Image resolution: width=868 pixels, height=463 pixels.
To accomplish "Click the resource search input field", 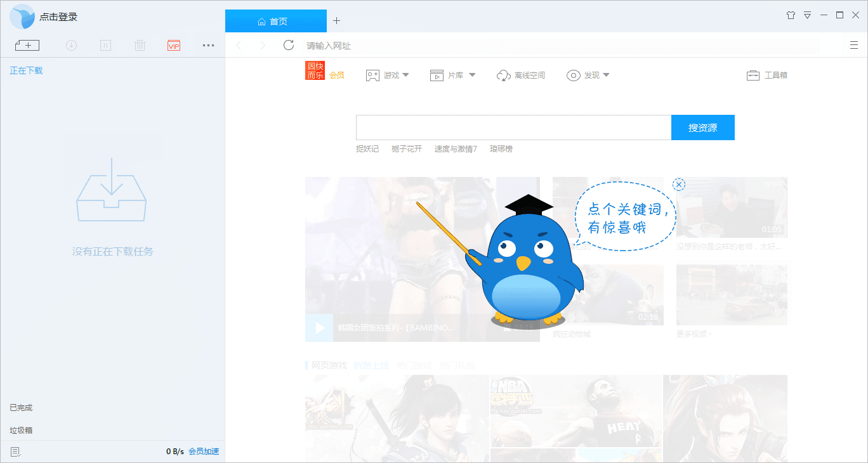I will click(513, 127).
